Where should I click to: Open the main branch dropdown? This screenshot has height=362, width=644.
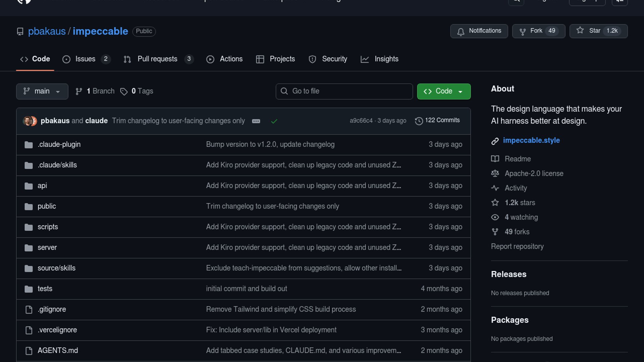coord(42,91)
